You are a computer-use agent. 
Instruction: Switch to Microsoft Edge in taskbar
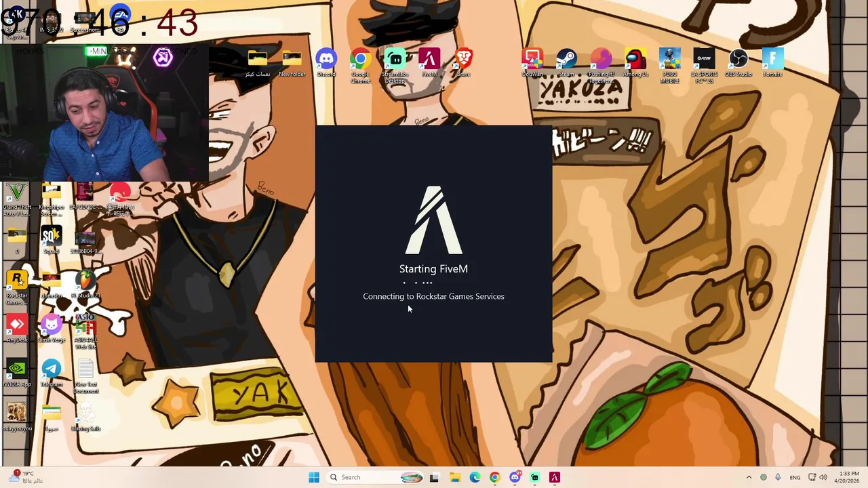pos(475,477)
